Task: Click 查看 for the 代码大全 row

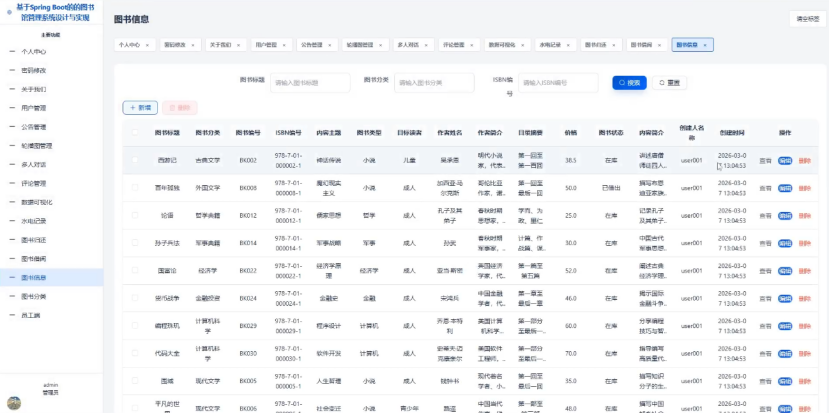Action: tap(765, 353)
